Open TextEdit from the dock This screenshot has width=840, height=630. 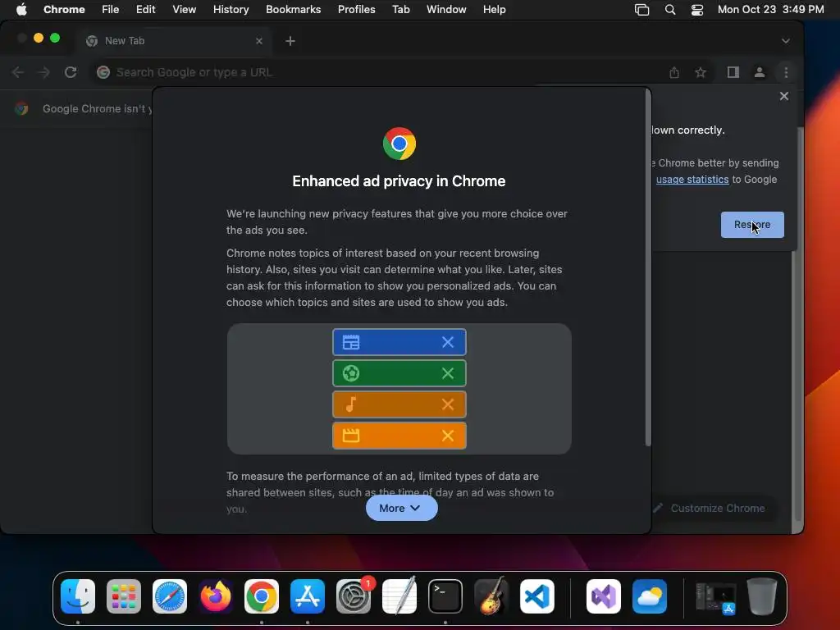399,596
